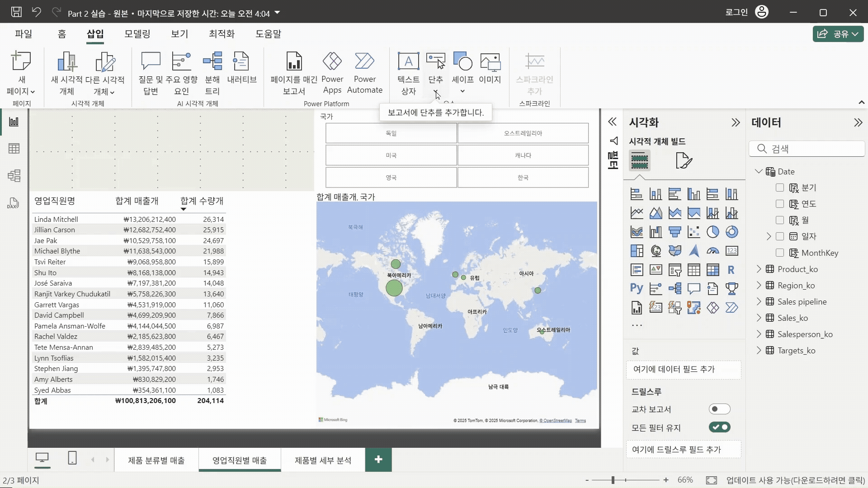The image size is (868, 488).
Task: Expand the Salesperson_ko table
Action: [759, 334]
